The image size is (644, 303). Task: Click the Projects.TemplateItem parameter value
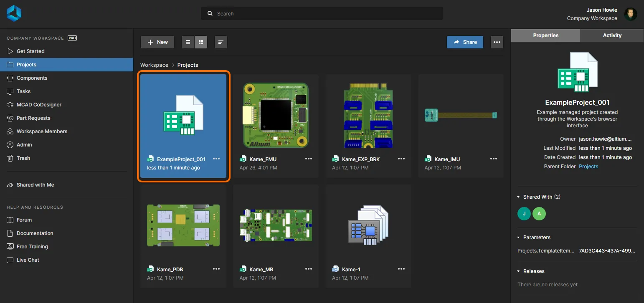click(x=607, y=251)
